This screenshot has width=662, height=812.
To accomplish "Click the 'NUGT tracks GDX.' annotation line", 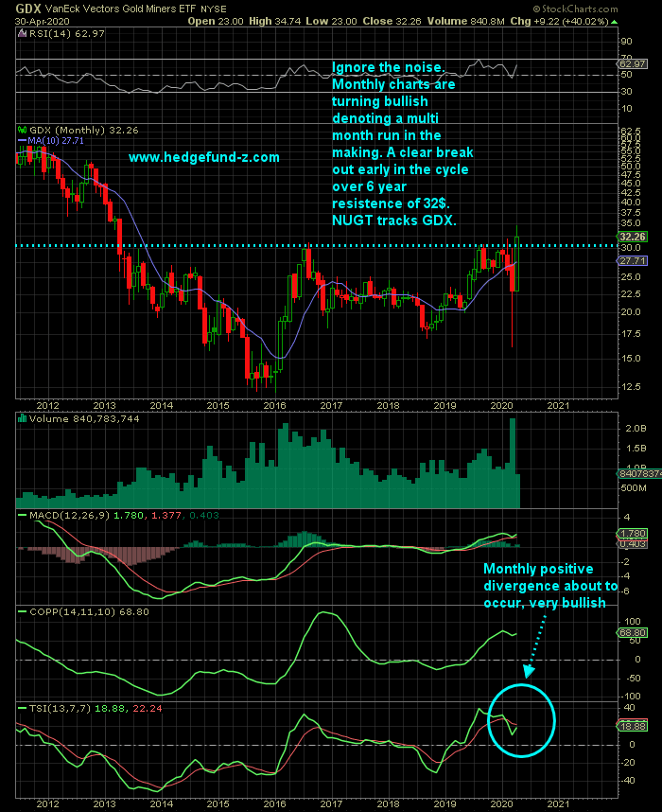I will point(394,221).
